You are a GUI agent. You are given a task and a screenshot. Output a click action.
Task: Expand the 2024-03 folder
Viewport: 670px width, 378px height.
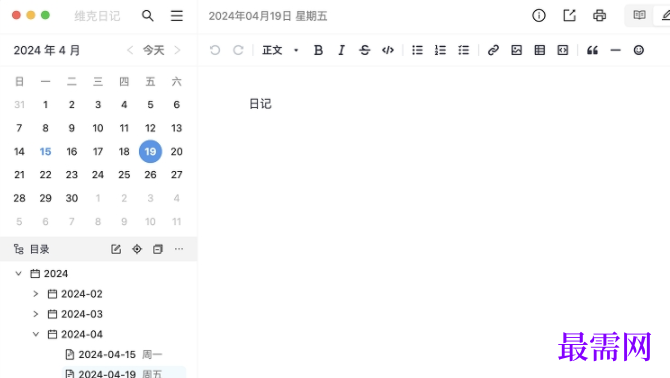pos(36,314)
